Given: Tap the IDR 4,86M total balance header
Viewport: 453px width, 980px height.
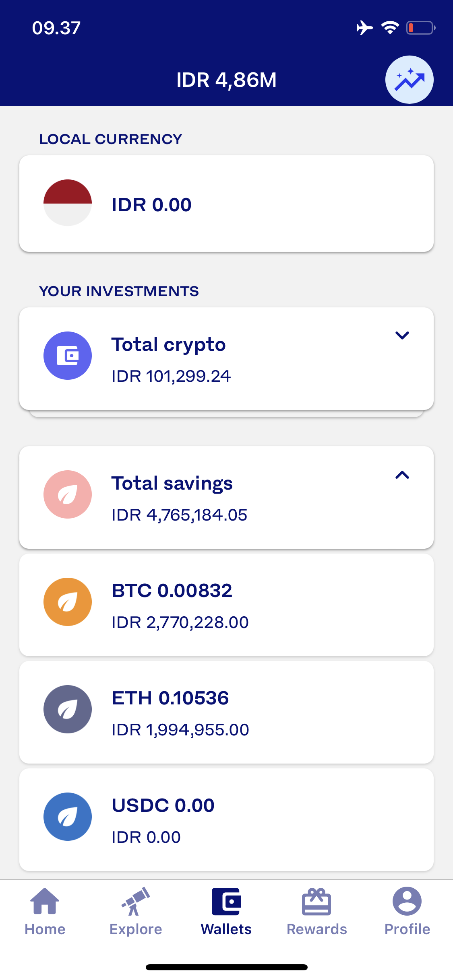Looking at the screenshot, I should point(226,80).
